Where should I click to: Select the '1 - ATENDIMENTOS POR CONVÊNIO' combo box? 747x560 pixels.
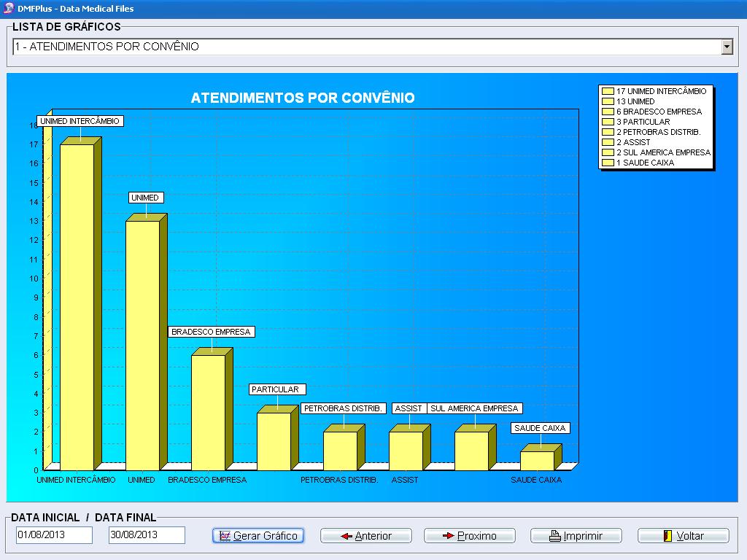[x=373, y=47]
